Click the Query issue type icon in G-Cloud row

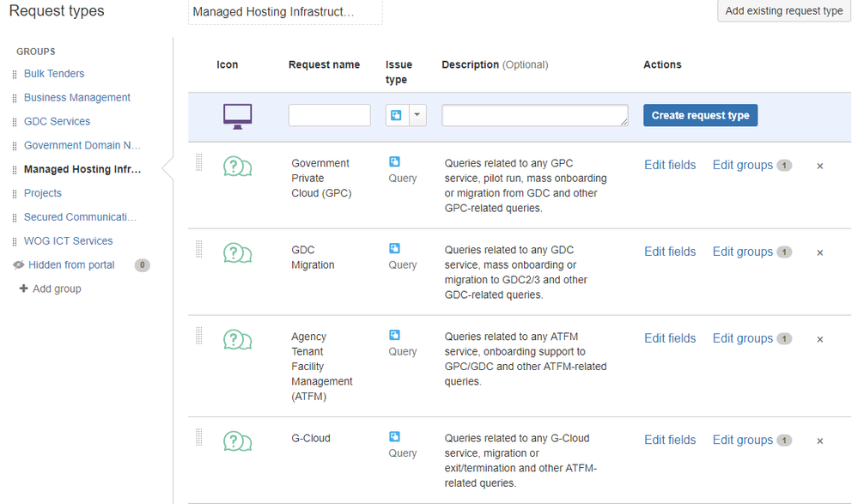(394, 437)
